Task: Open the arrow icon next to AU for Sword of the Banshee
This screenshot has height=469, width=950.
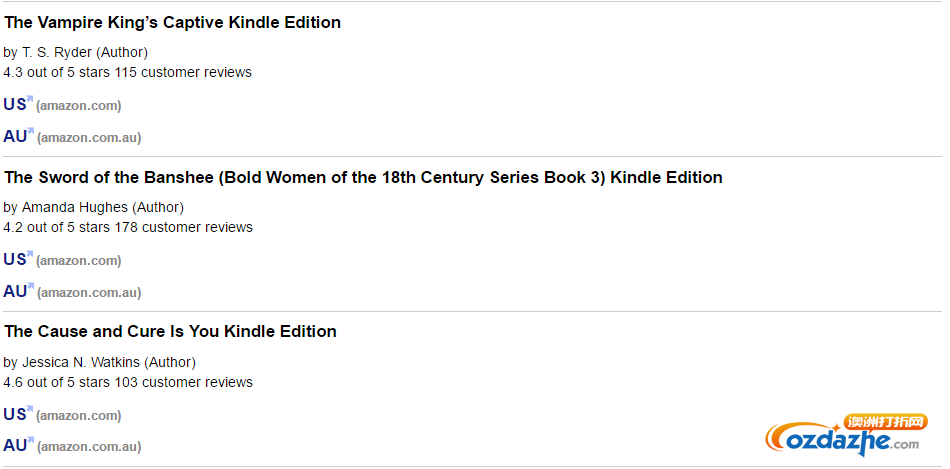Action: (x=31, y=287)
